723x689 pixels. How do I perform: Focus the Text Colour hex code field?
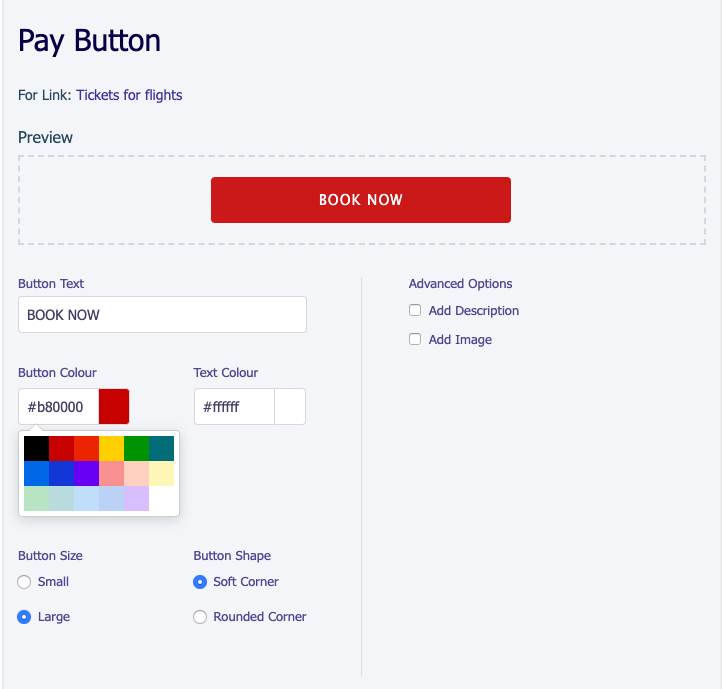click(x=234, y=407)
